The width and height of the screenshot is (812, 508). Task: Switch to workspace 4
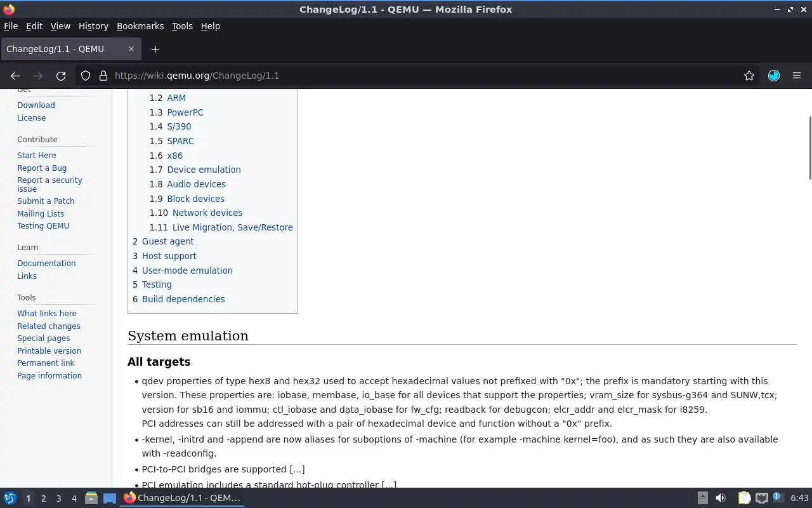click(x=74, y=498)
